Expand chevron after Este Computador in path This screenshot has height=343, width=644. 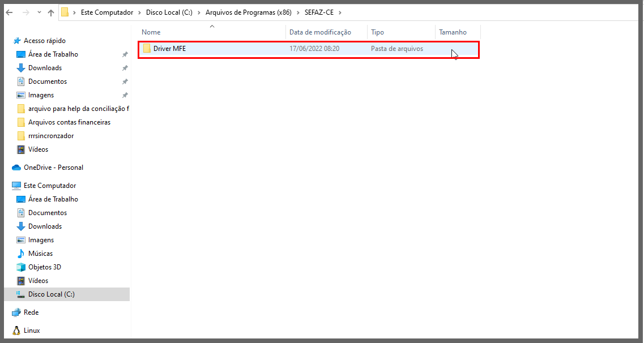tap(140, 12)
